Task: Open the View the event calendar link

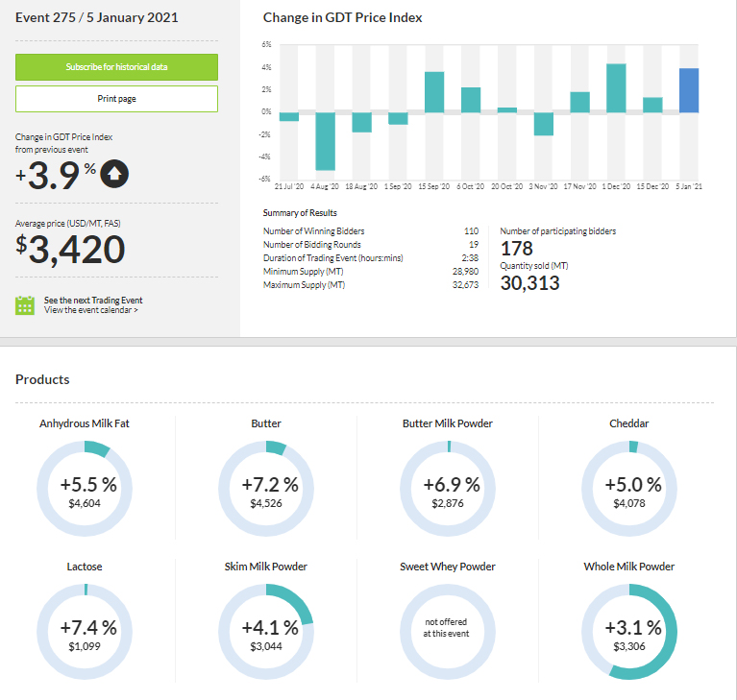Action: [90, 310]
